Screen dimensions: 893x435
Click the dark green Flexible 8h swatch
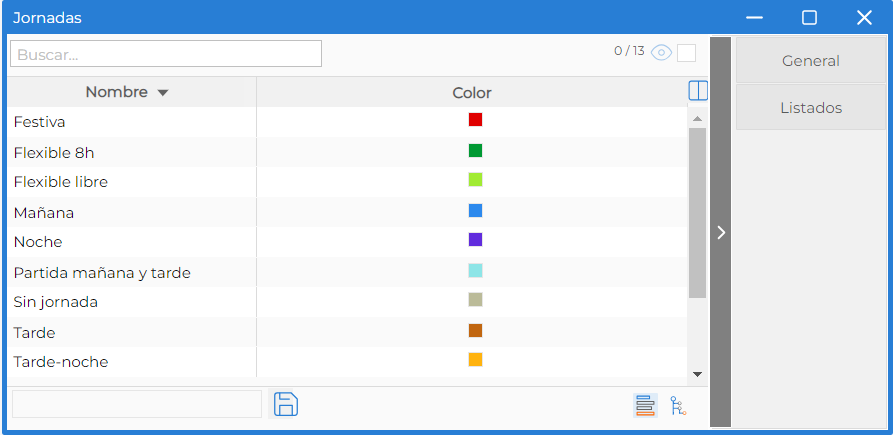click(x=476, y=150)
